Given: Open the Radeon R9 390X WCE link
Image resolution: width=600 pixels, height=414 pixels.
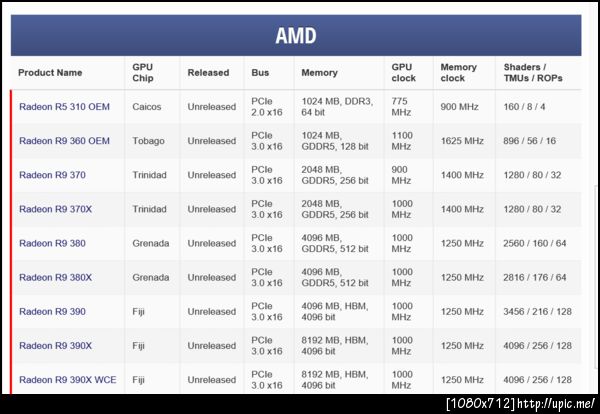Looking at the screenshot, I should pyautogui.click(x=67, y=380).
